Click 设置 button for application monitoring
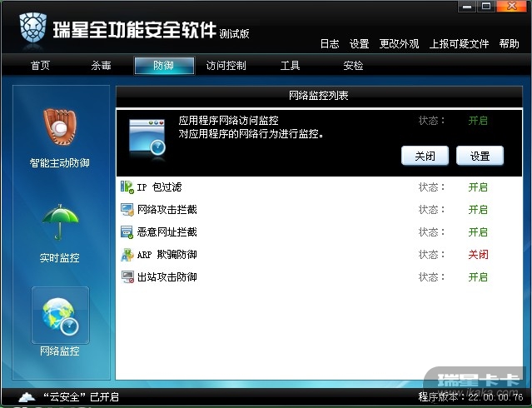 pyautogui.click(x=480, y=156)
